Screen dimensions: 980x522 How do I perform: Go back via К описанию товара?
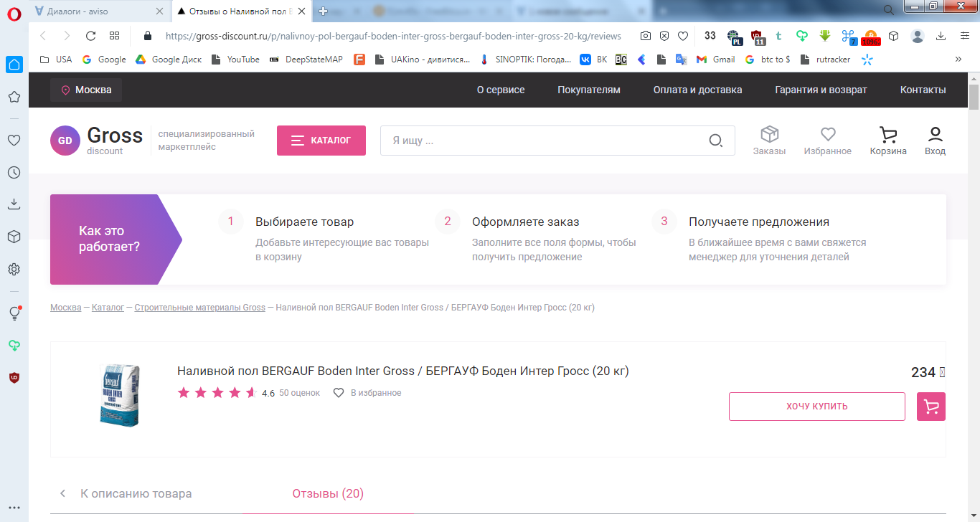pos(126,493)
